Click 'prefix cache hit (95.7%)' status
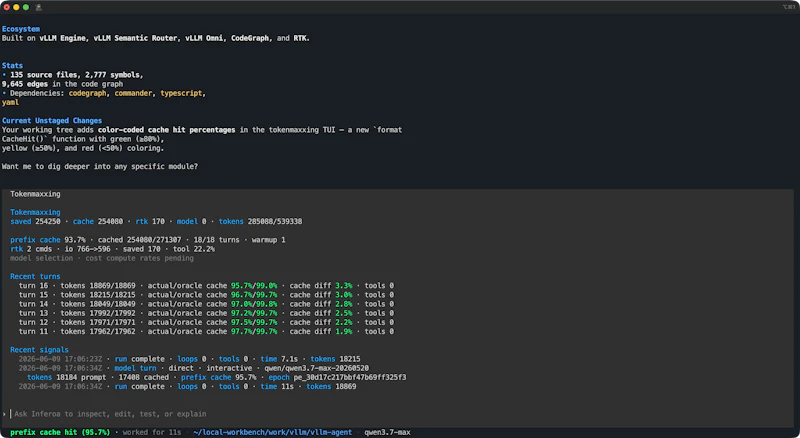Viewport: 800px width, 438px height. coord(60,432)
